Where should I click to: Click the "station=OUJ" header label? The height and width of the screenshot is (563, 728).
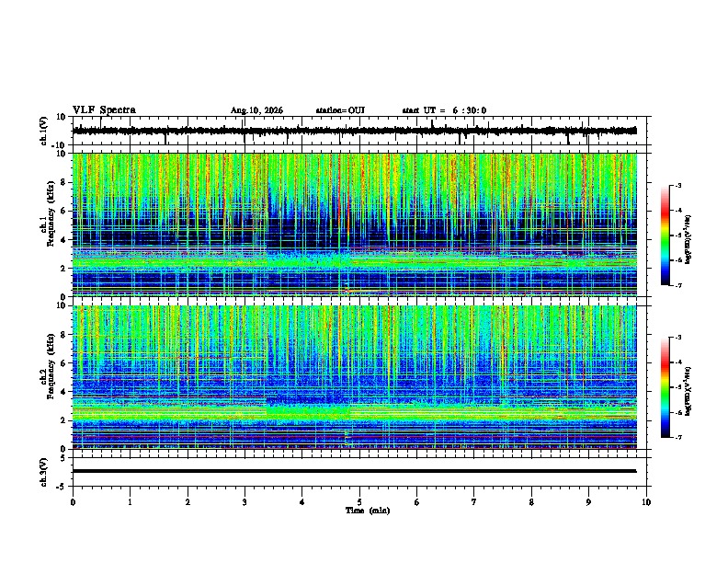coord(340,110)
